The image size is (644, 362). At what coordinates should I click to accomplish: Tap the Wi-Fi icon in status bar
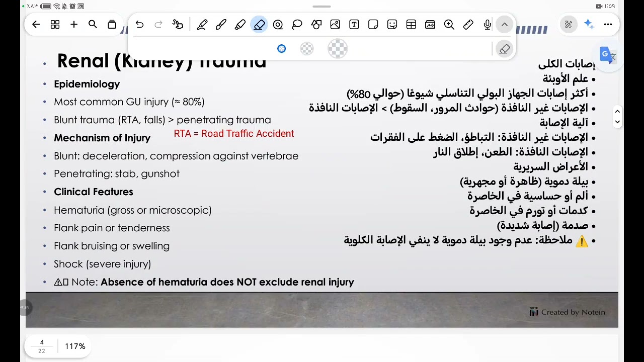(x=56, y=7)
